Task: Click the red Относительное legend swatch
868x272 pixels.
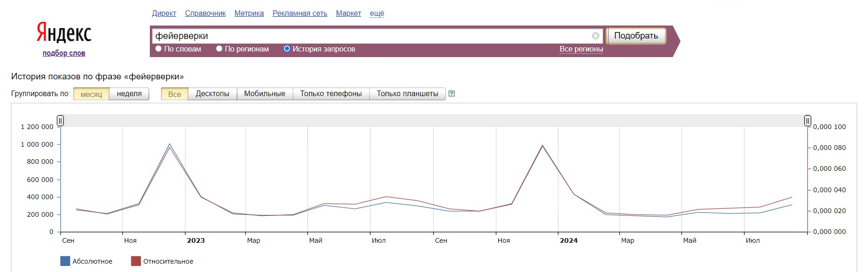Action: [135, 261]
